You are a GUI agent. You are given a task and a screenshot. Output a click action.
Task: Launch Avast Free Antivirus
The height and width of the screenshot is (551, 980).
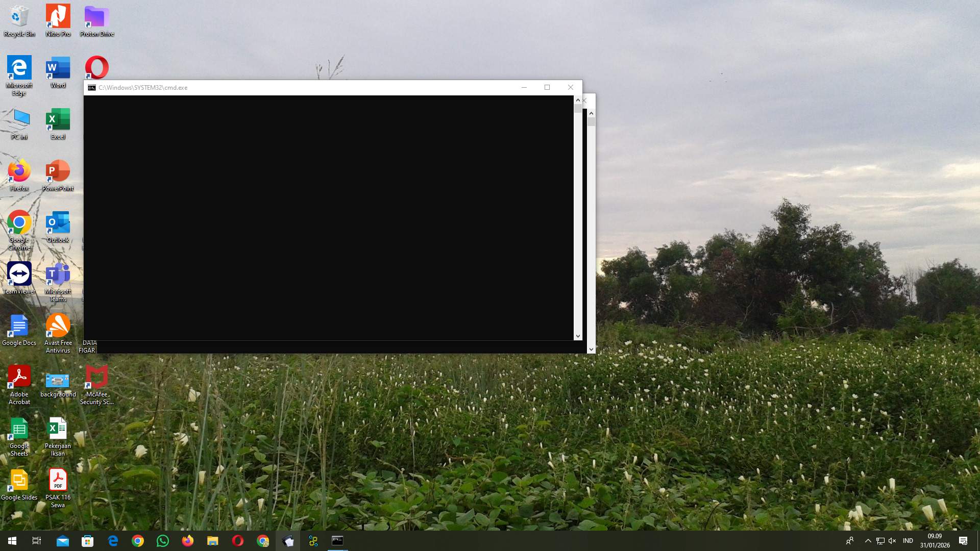tap(57, 327)
